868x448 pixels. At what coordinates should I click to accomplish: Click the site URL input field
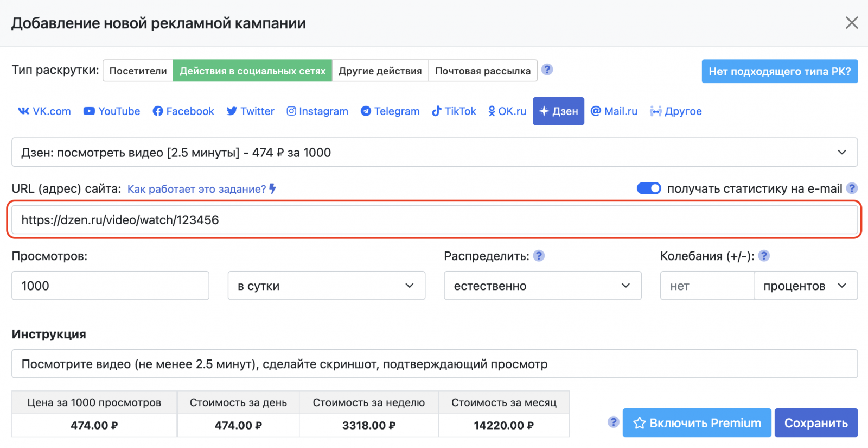coord(434,220)
